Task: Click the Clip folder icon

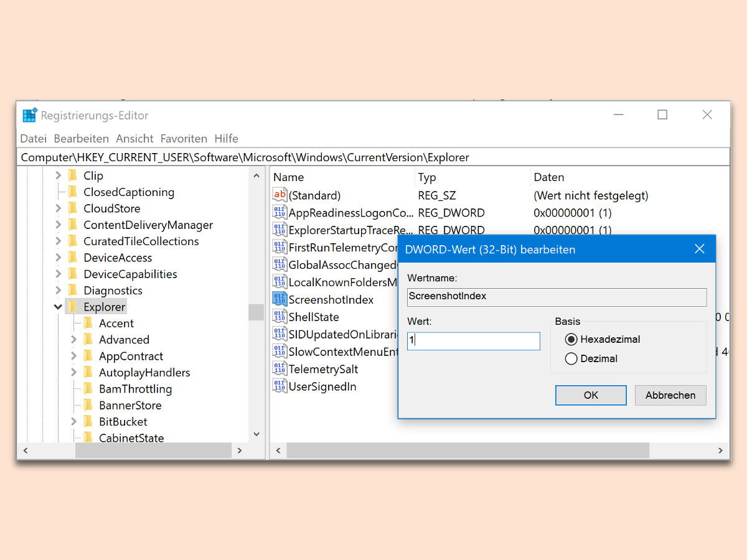Action: [73, 175]
